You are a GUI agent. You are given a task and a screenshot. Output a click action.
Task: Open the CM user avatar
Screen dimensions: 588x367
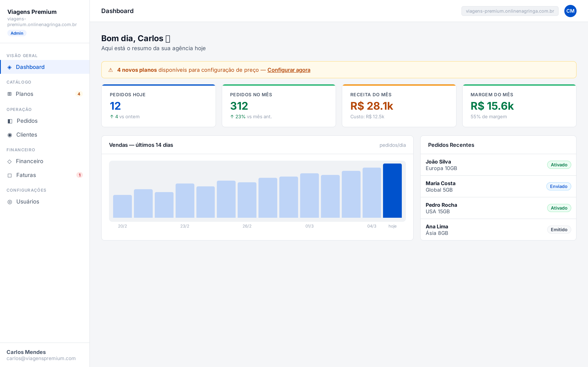(570, 11)
